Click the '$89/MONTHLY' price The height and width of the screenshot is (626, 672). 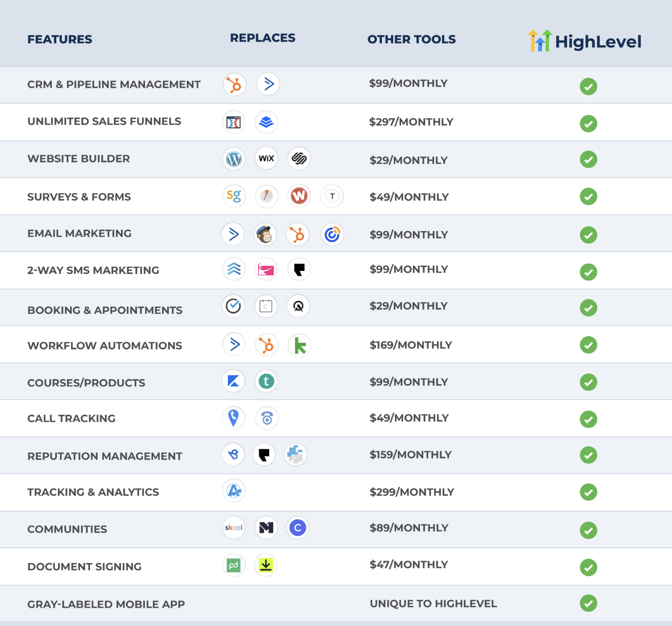409,528
